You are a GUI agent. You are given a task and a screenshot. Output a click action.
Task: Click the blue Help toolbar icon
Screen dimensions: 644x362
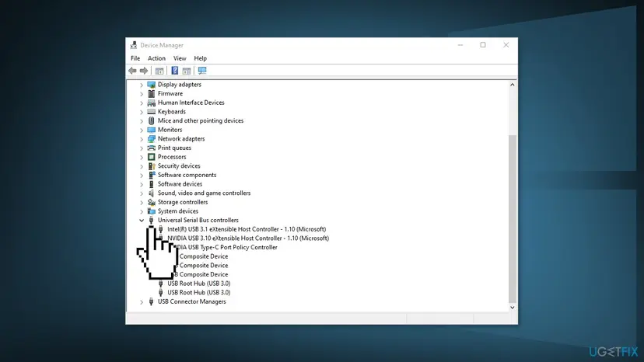pyautogui.click(x=174, y=71)
